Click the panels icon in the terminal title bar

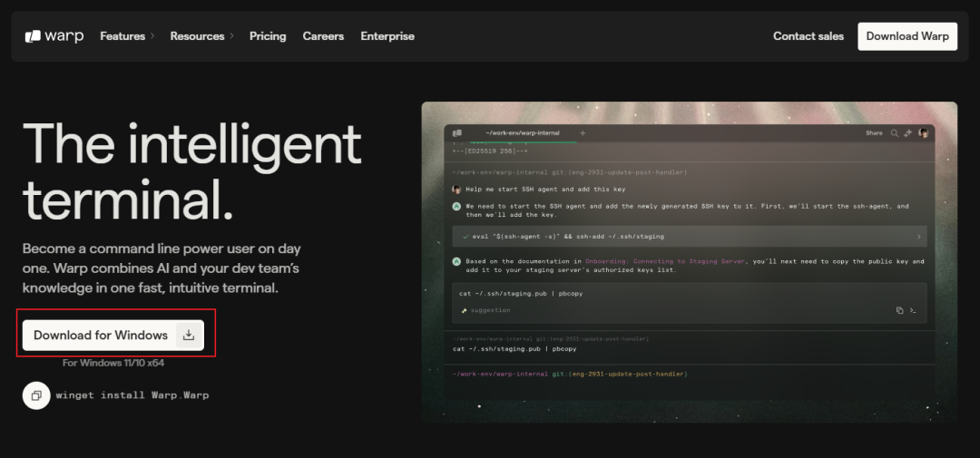(456, 133)
